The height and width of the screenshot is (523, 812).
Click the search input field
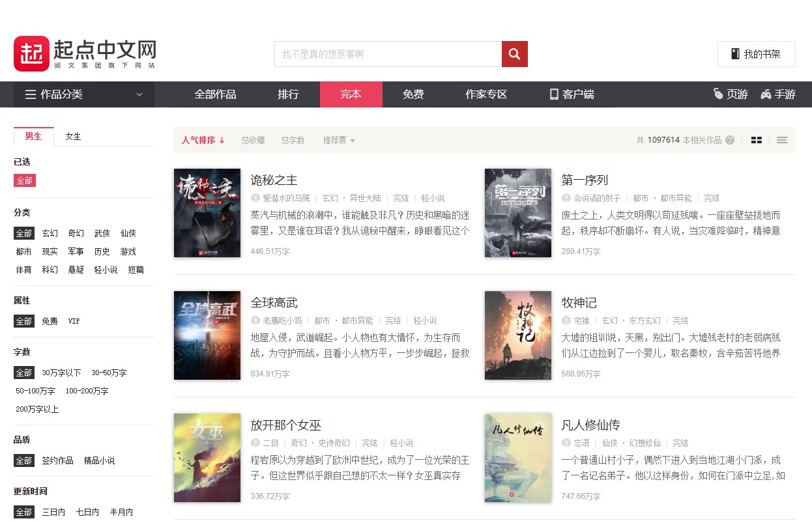pyautogui.click(x=388, y=54)
